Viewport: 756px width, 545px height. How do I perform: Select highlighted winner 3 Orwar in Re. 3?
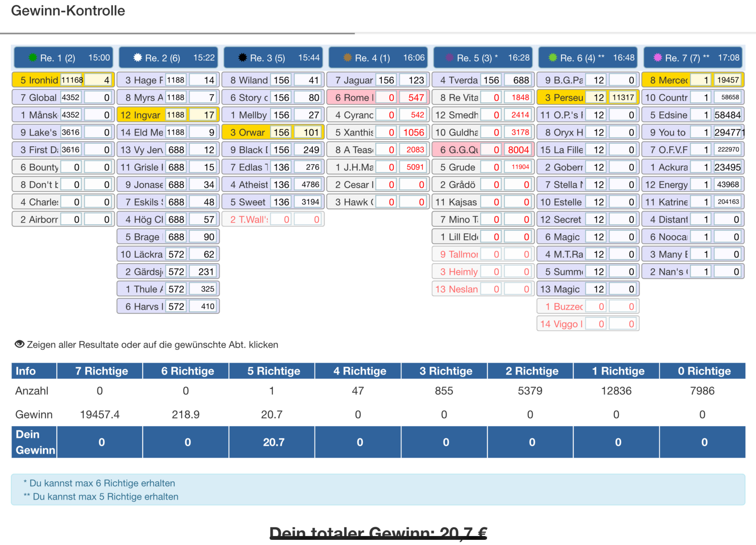point(273,132)
